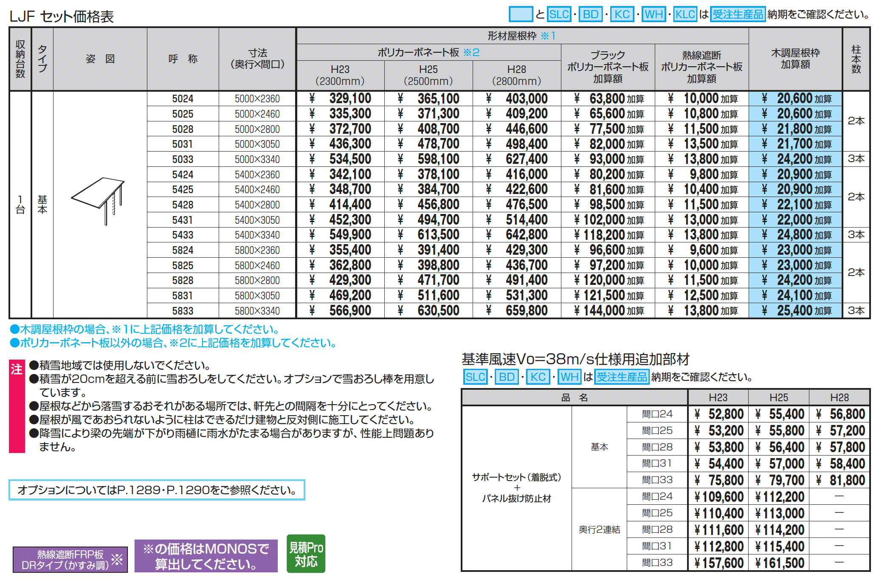Viewport: 879px width, 588px height.
Task: Click the ¥9,800 加算 heat-shield cell
Action: point(703,174)
